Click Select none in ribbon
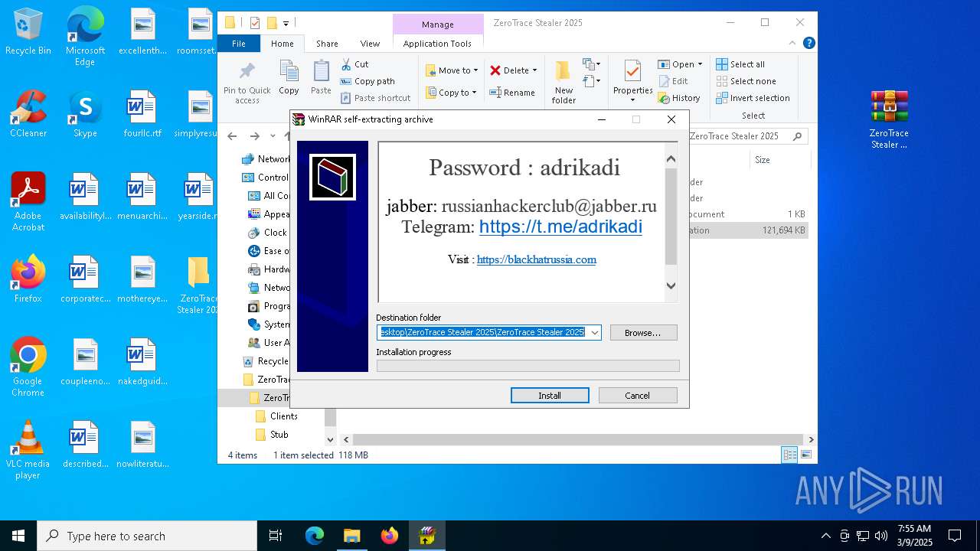 pos(746,81)
